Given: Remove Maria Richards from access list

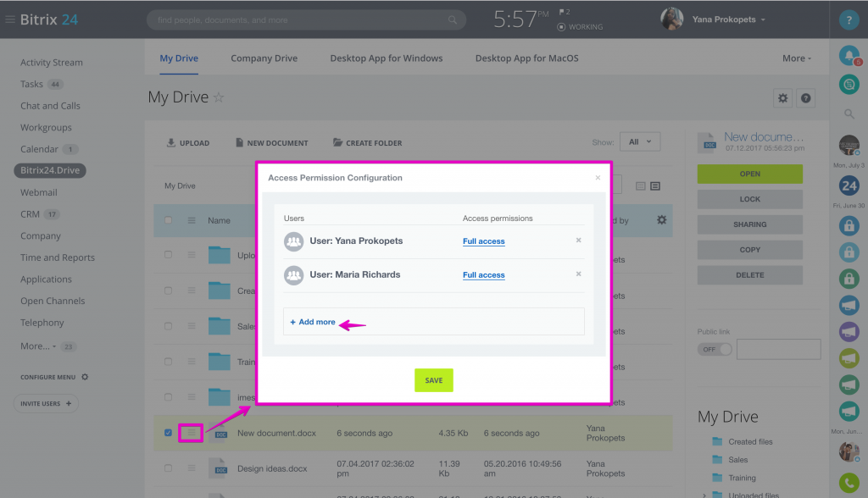Looking at the screenshot, I should click(578, 274).
